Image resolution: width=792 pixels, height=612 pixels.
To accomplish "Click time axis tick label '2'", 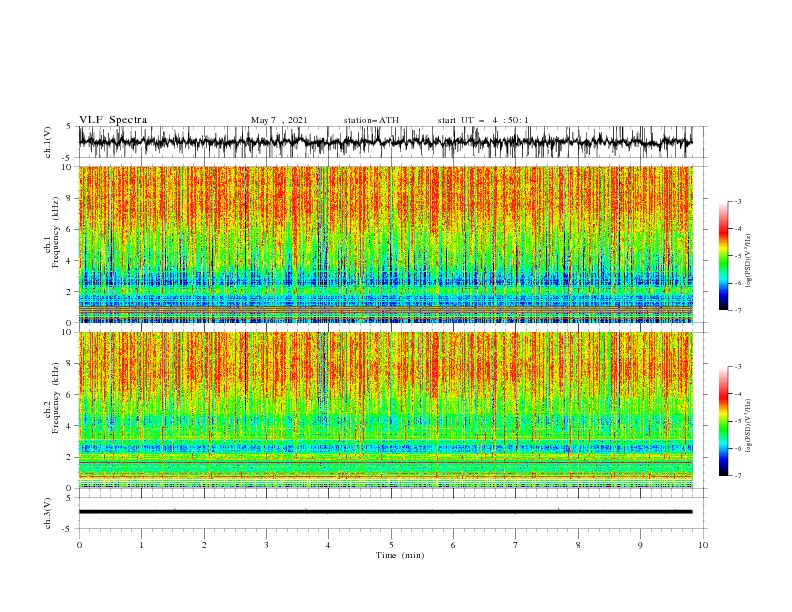I will (x=204, y=545).
